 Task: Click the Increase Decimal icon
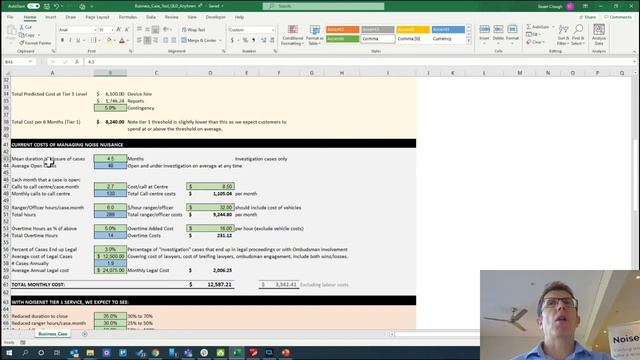264,40
